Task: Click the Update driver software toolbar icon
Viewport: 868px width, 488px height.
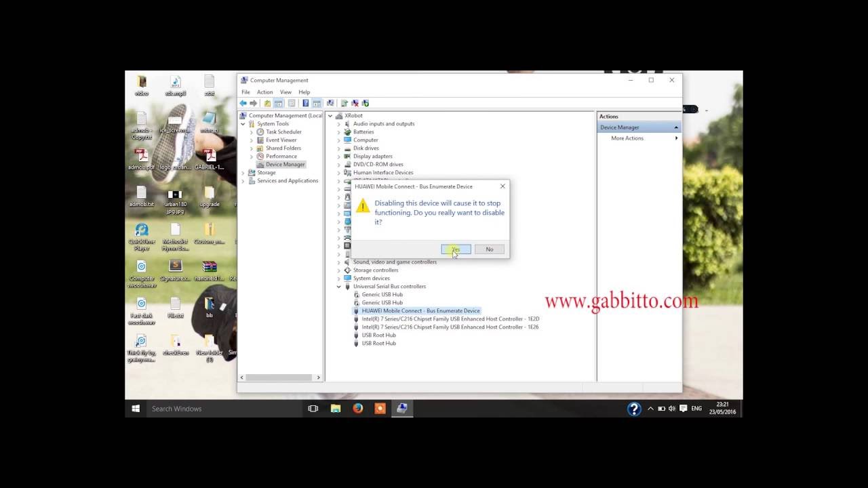Action: 344,103
